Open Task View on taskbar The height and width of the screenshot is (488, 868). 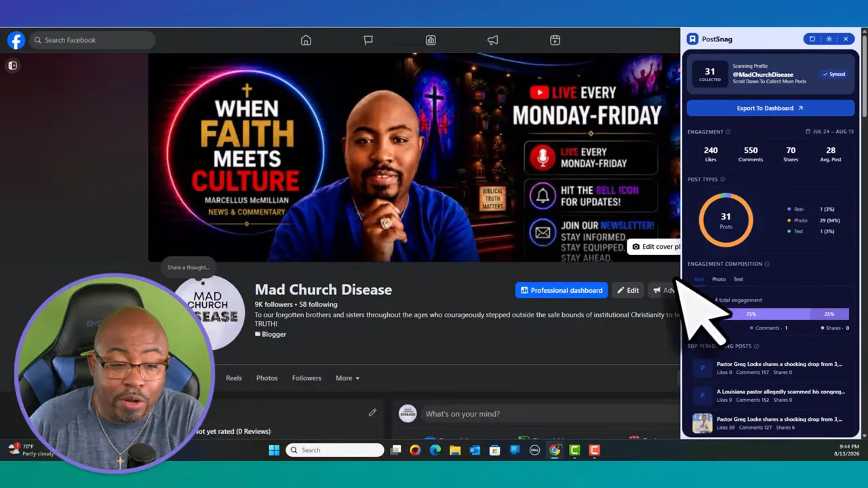pos(396,450)
